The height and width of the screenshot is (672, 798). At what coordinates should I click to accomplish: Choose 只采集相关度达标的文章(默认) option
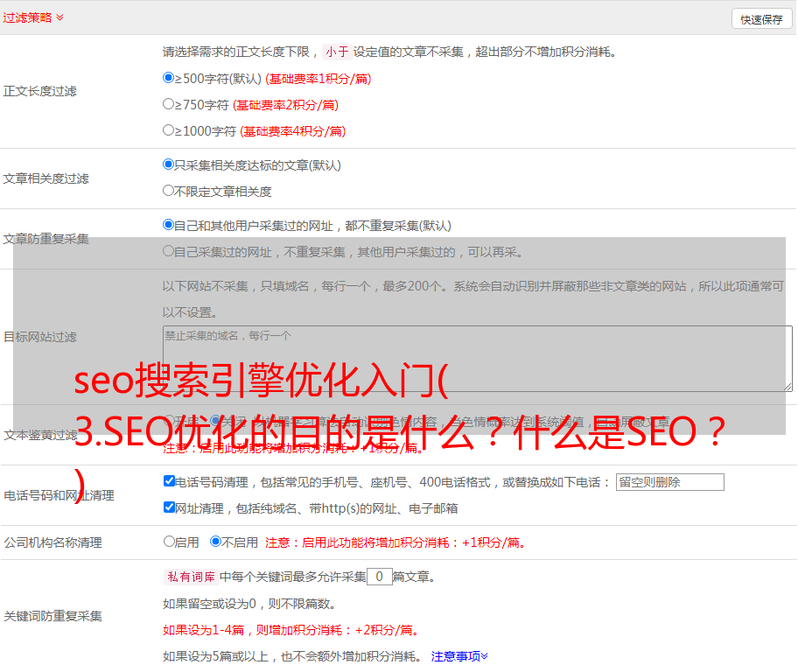point(168,164)
